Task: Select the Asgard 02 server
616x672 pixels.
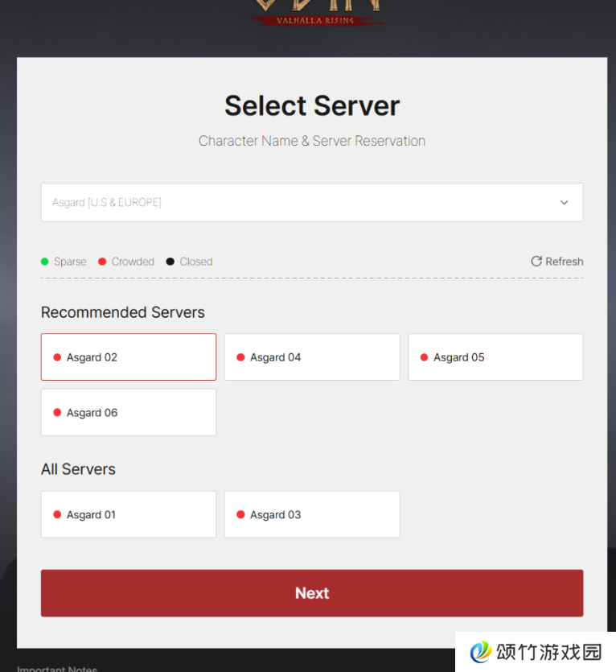Action: pyautogui.click(x=129, y=357)
